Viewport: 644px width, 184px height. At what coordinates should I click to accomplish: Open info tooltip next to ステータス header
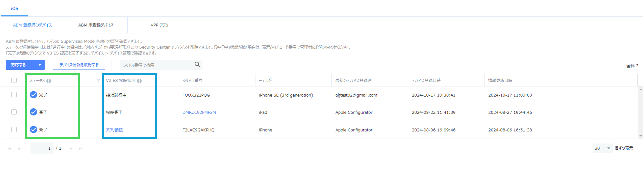(x=49, y=81)
